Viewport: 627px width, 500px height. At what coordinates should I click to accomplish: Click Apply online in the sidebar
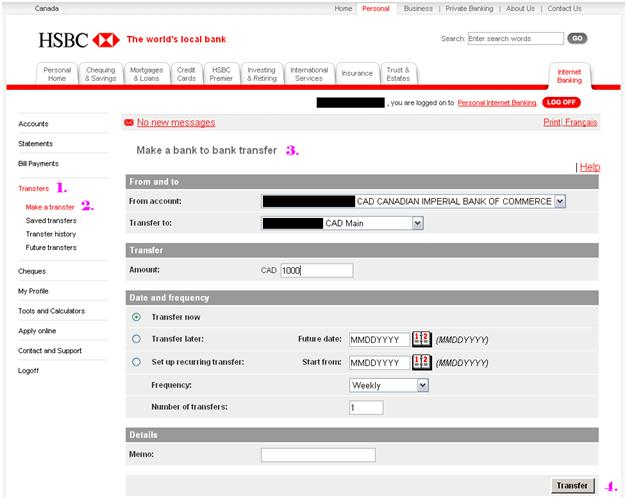coord(37,331)
